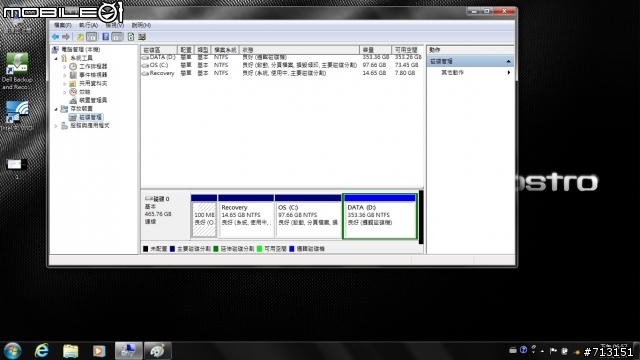Go forward with the gray right arrow
The height and width of the screenshot is (360, 640).
click(x=66, y=37)
